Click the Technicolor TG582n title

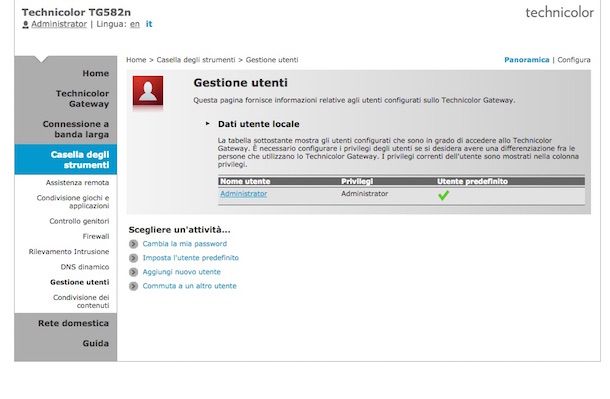point(76,12)
